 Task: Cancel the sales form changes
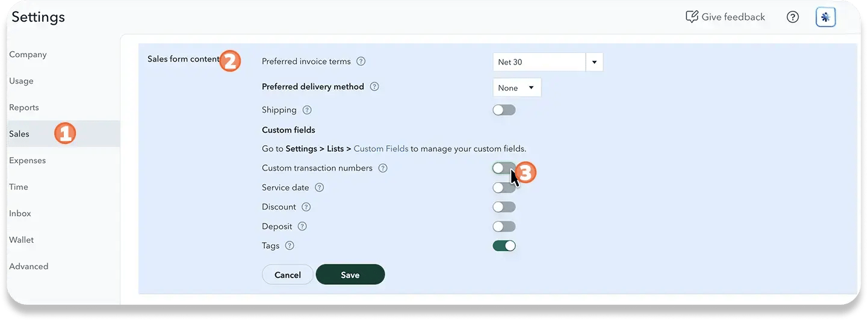(288, 275)
